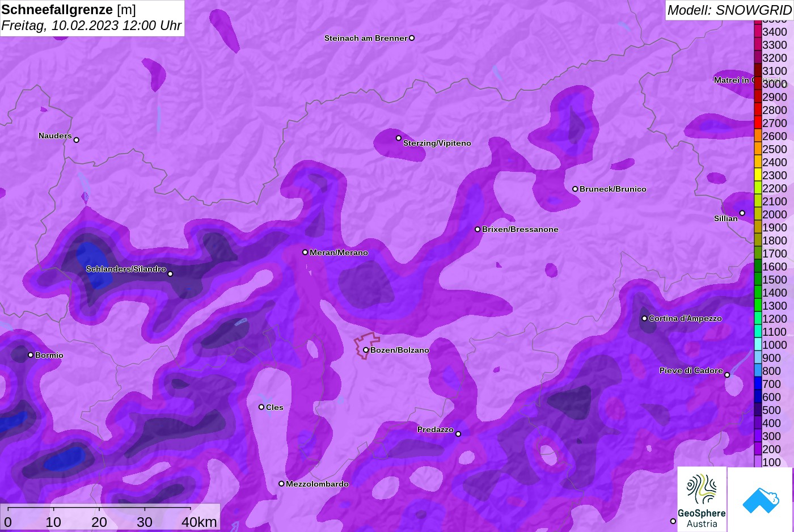Click the 700 legend value

772,384
